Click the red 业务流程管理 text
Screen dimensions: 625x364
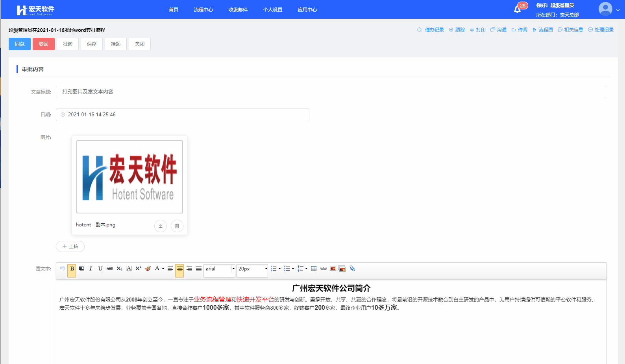[213, 300]
